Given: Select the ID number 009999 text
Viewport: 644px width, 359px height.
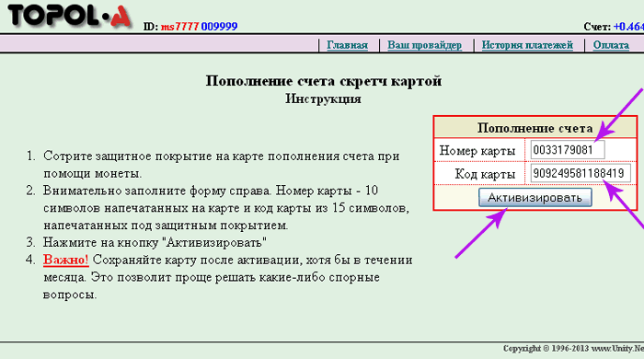Looking at the screenshot, I should (219, 27).
